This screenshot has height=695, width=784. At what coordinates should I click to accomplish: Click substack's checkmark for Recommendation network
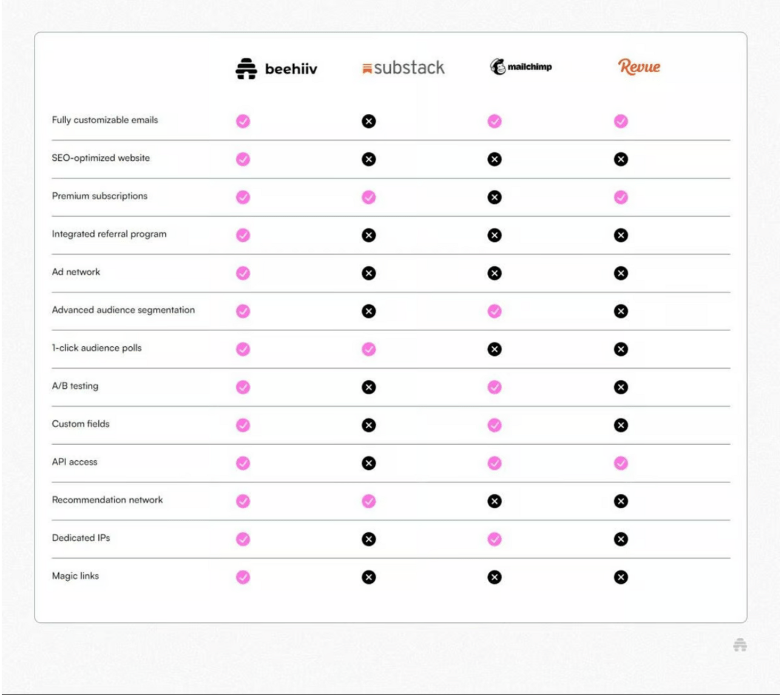tap(369, 501)
